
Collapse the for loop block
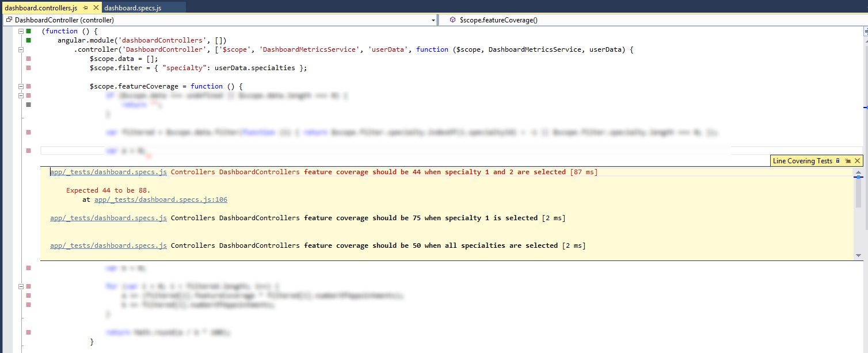point(21,286)
